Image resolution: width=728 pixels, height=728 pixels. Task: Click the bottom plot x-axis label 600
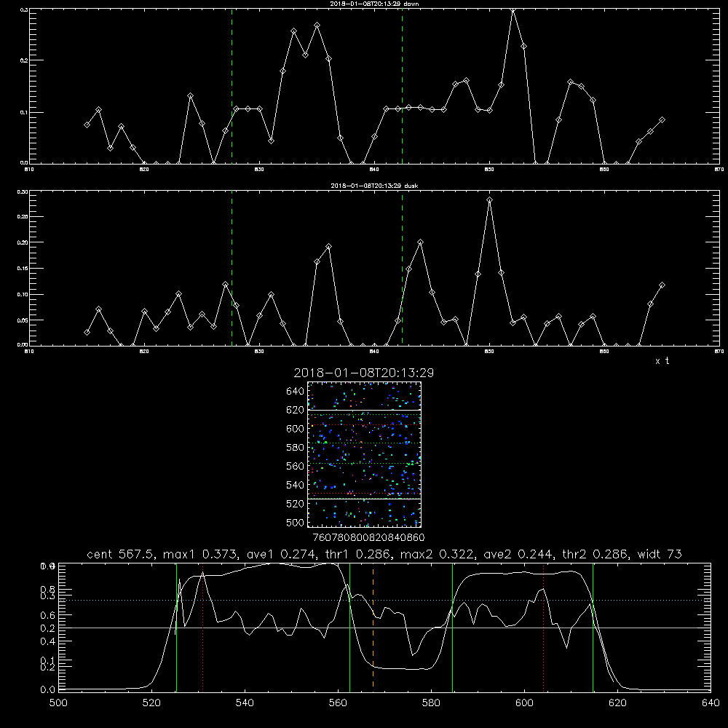pos(524,703)
